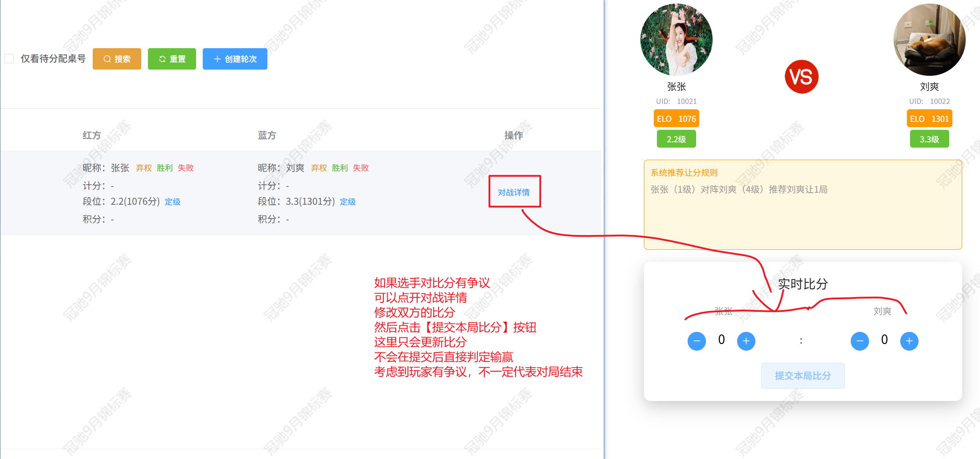Mark blue side 刘爽 as 失败
The width and height of the screenshot is (980, 459).
(x=361, y=168)
